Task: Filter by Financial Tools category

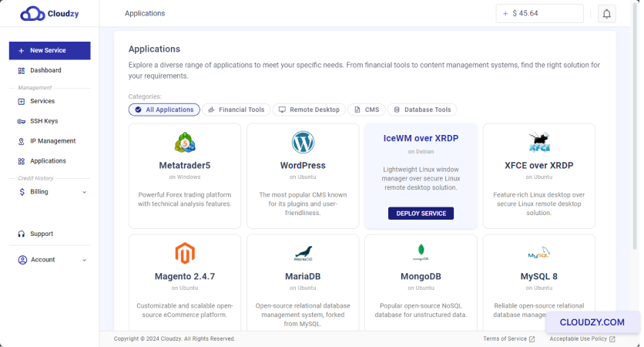Action: (x=236, y=109)
